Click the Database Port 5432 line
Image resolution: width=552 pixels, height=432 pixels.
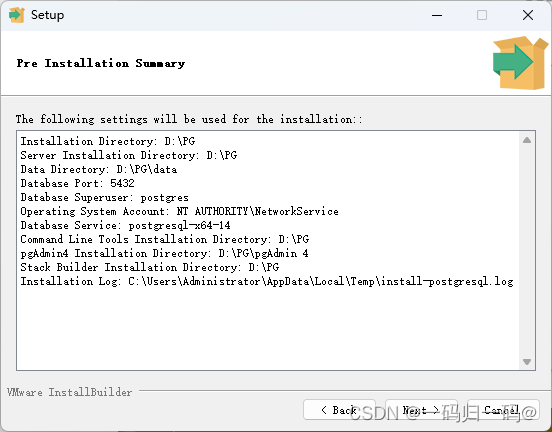point(77,183)
